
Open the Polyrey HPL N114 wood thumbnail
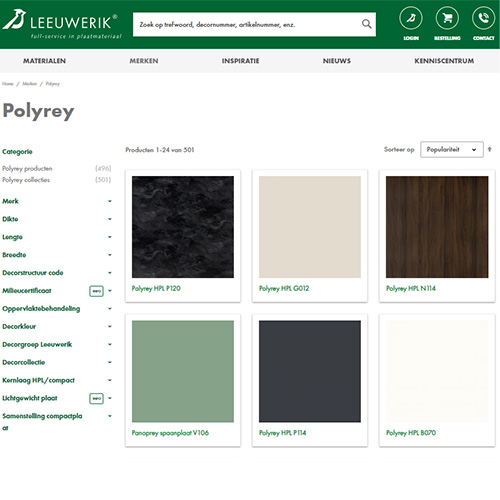click(437, 227)
